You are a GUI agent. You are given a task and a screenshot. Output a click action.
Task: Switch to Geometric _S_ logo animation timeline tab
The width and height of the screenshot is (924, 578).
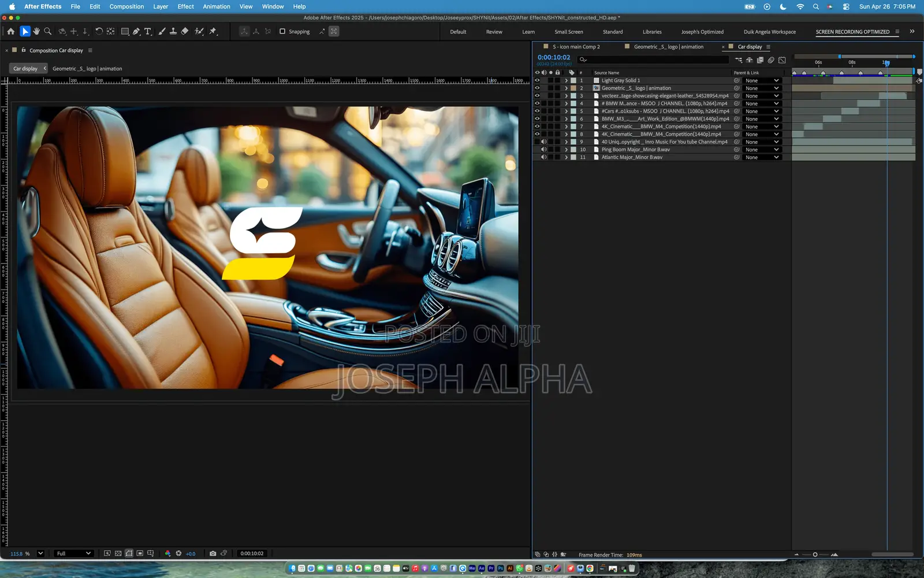click(x=668, y=47)
